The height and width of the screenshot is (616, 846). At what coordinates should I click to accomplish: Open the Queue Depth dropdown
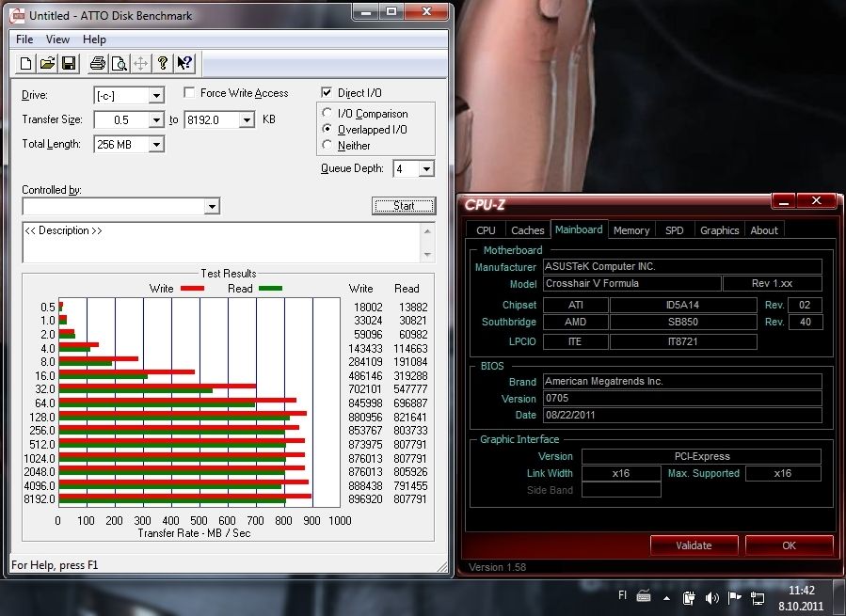point(426,169)
